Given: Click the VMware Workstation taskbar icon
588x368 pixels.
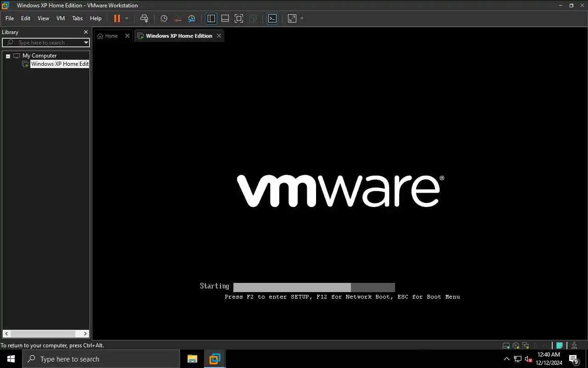Looking at the screenshot, I should pyautogui.click(x=215, y=359).
